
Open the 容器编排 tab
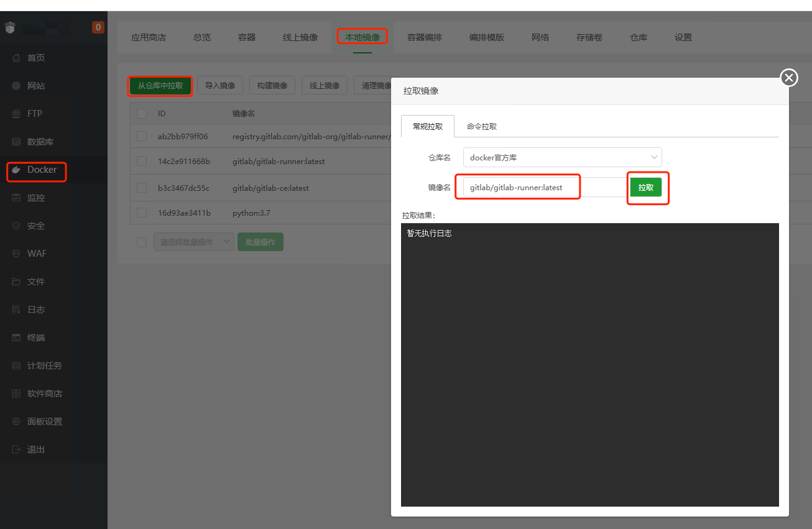[x=425, y=37]
